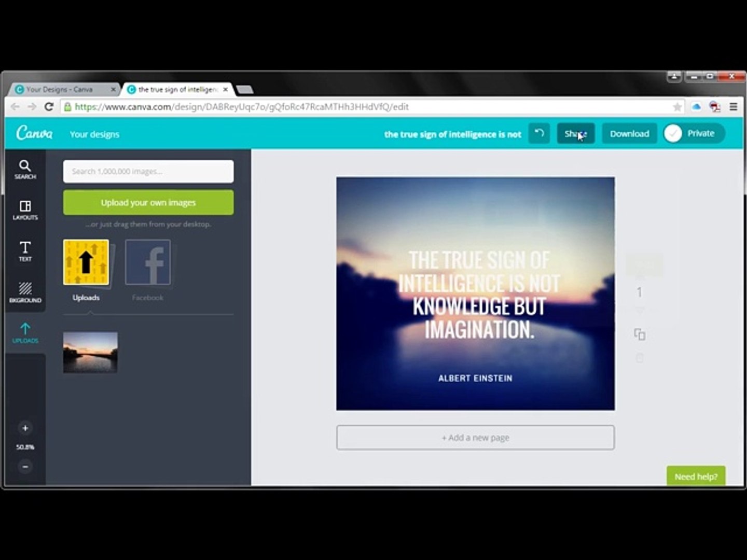Select the uploaded sunset photo thumbnail
This screenshot has height=560, width=747.
click(x=90, y=353)
